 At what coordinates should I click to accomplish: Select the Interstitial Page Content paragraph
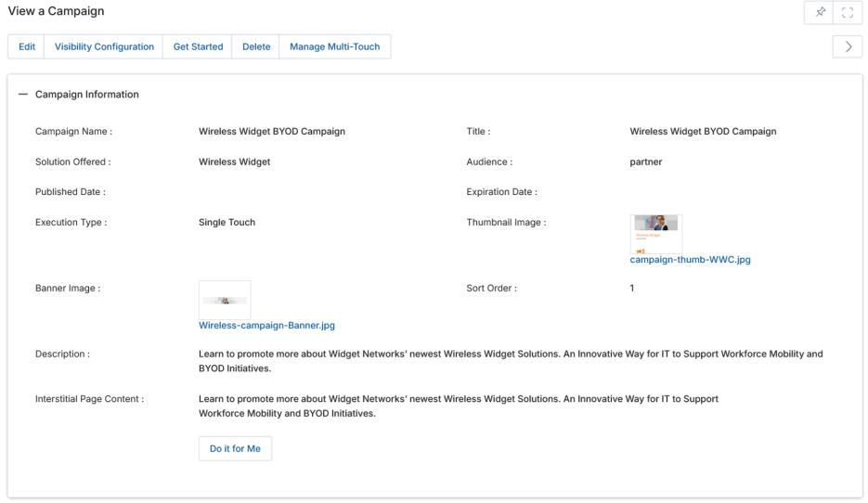459,406
